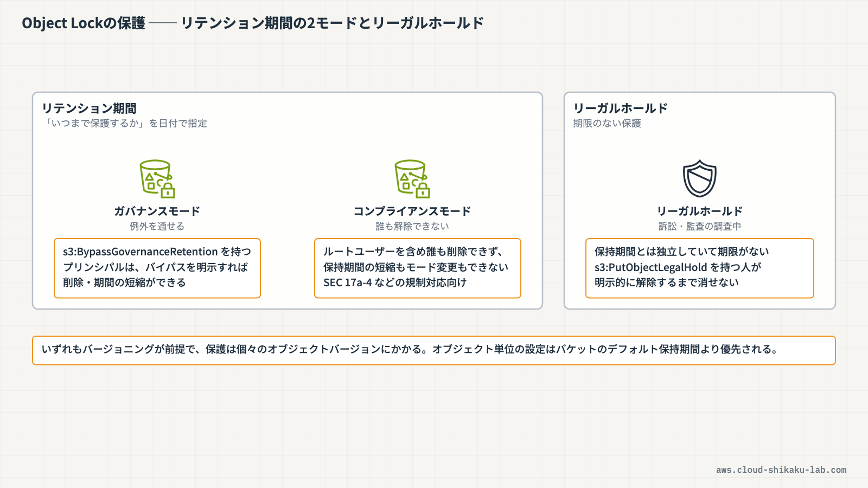Click the bottom note about versioning 'いずれもバージョニングが前提で'

(434, 350)
